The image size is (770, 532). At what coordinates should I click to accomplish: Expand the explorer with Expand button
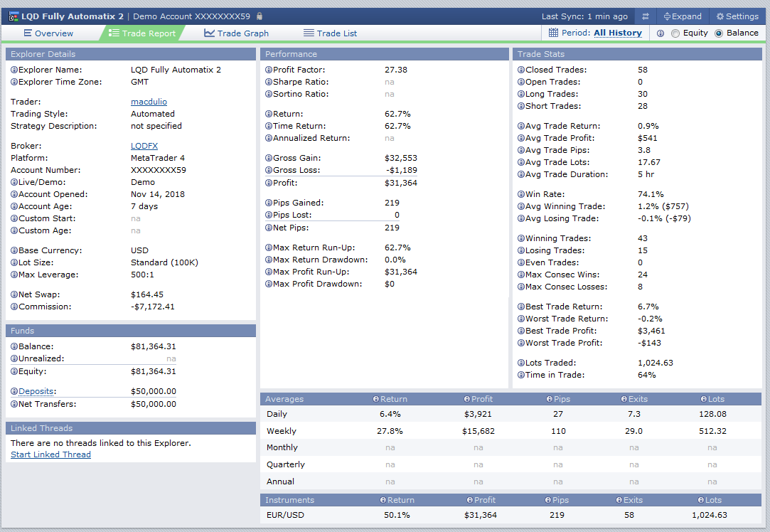[x=682, y=16]
